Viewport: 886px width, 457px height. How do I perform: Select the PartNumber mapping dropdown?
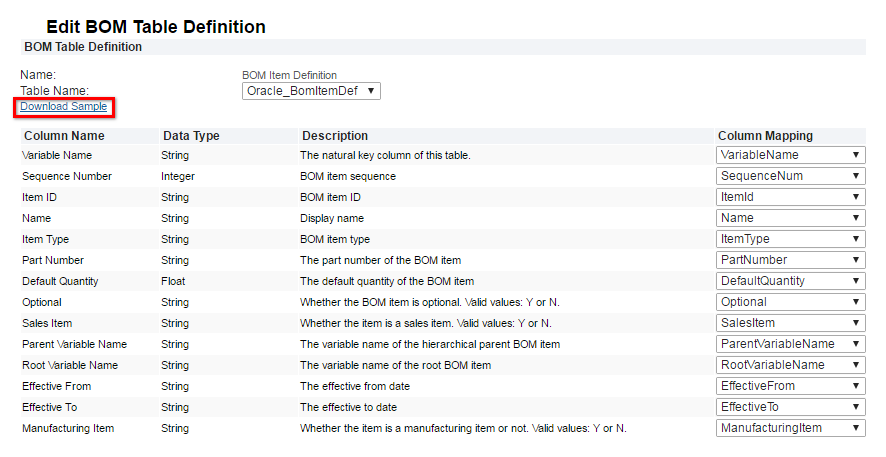(790, 260)
